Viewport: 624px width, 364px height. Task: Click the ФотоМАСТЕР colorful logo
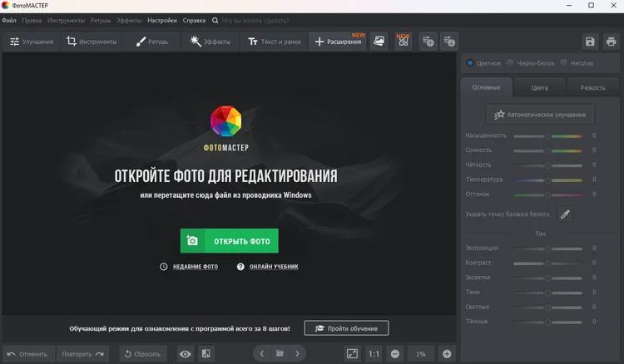[226, 121]
